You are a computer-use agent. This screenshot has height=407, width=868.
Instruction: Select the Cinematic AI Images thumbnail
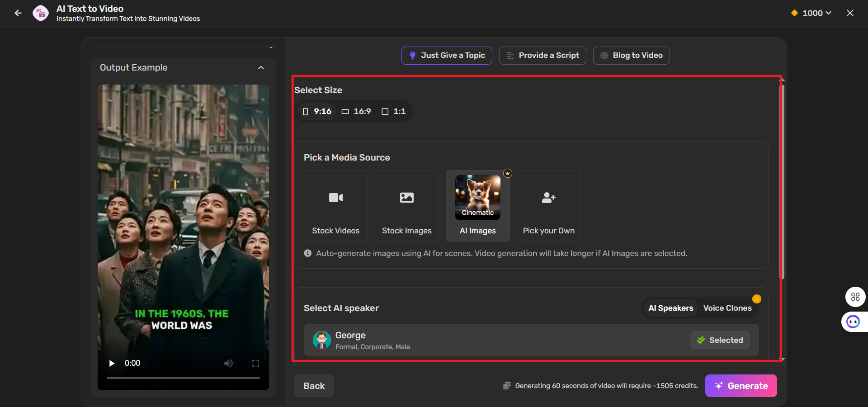click(477, 198)
